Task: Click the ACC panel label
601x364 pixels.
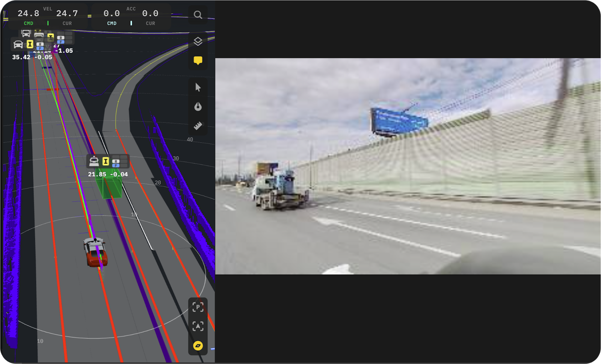Action: 131,9
